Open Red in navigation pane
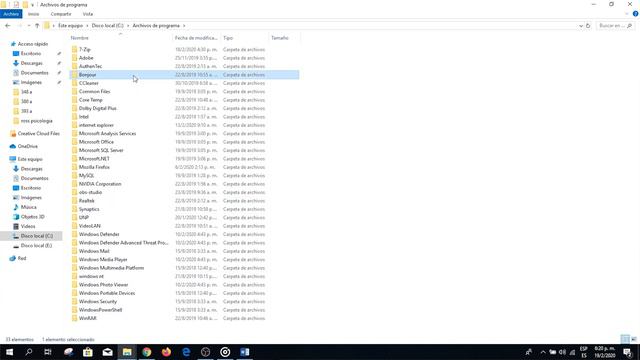Image resolution: width=640 pixels, height=360 pixels. (x=22, y=258)
